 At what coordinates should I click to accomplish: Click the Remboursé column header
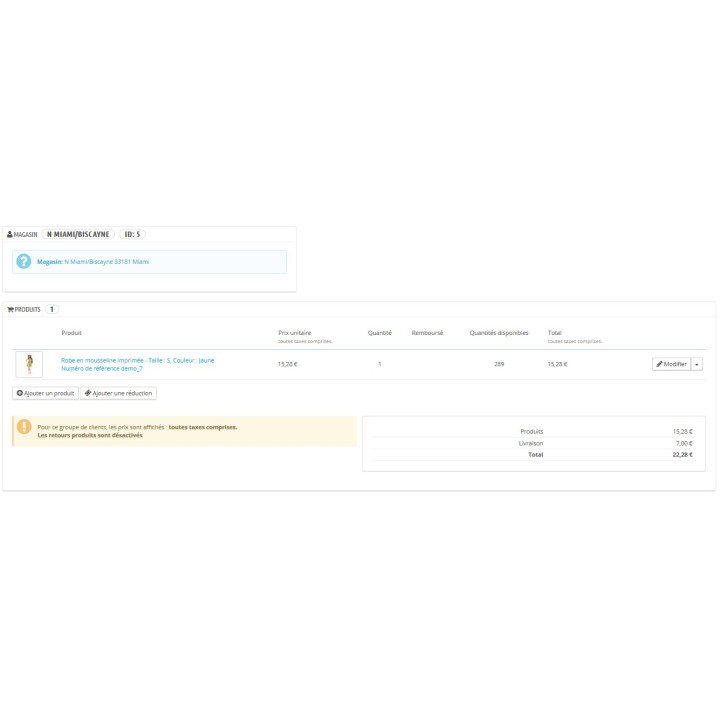428,333
